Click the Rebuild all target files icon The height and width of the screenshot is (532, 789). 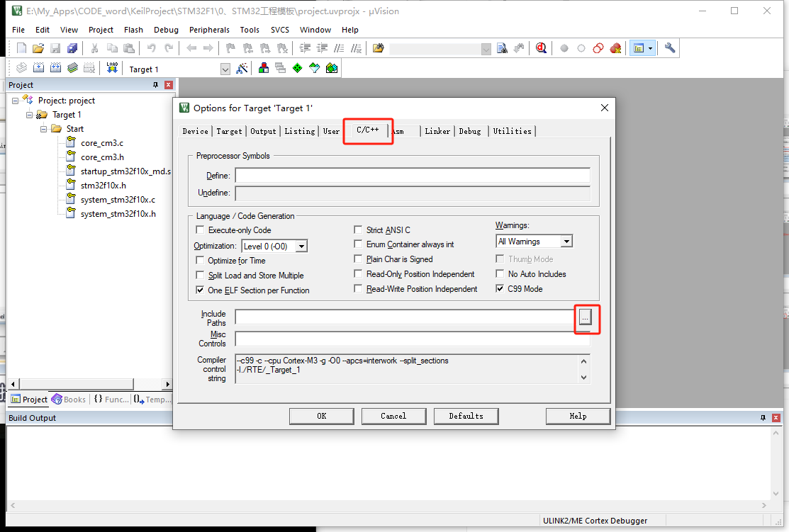(55, 68)
